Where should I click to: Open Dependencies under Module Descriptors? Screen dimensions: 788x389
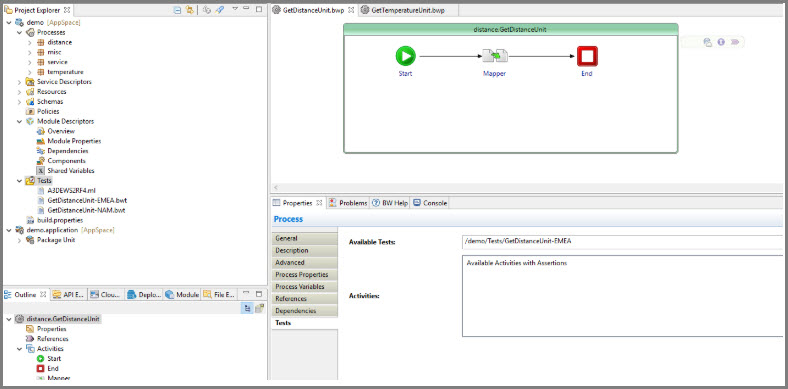(x=62, y=151)
